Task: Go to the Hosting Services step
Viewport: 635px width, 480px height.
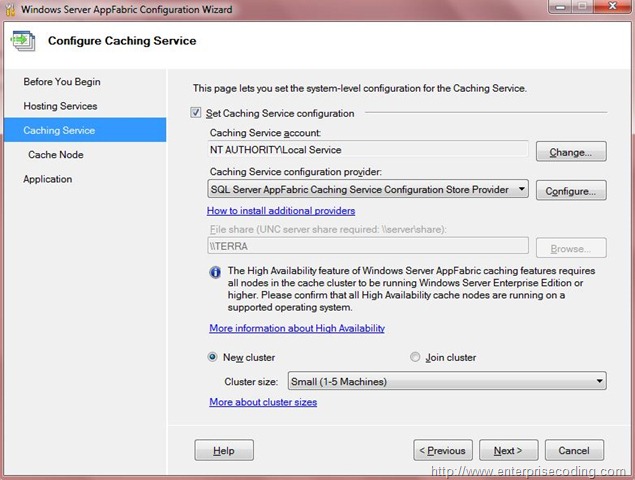Action: coord(60,106)
